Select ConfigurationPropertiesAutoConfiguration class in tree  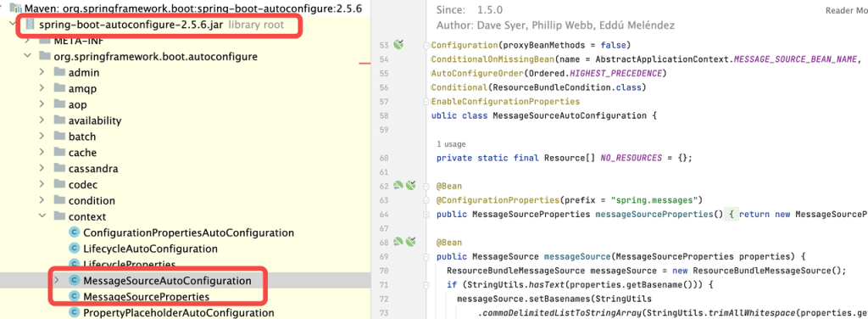[188, 232]
